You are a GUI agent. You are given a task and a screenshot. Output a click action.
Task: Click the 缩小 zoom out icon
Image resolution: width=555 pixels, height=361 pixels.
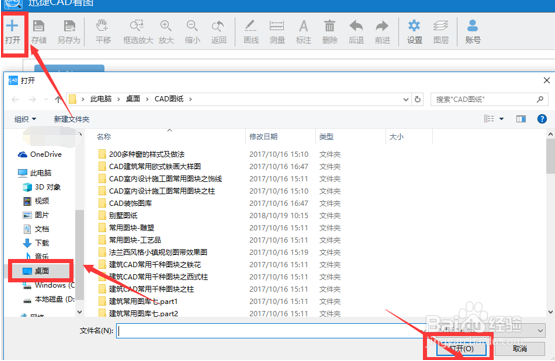pyautogui.click(x=192, y=32)
